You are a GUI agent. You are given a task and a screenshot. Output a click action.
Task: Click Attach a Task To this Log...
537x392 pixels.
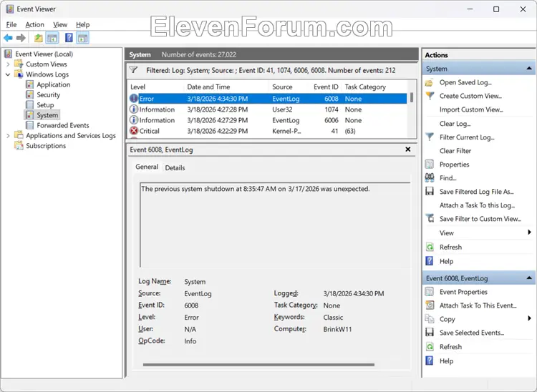(x=477, y=205)
